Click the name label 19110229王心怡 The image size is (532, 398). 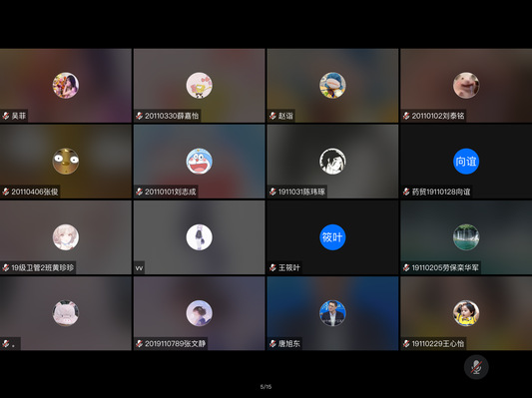point(438,344)
